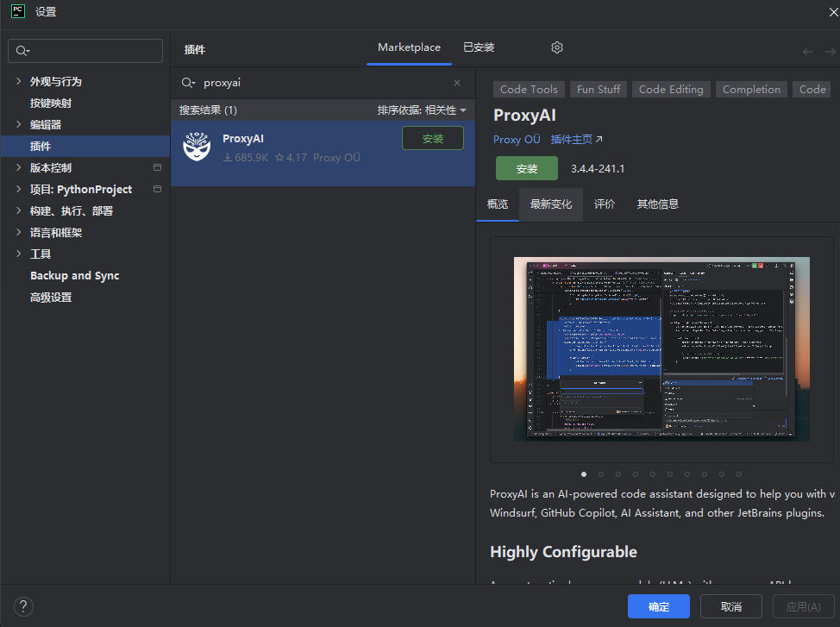Expand the 版本控制 section
Image resolution: width=840 pixels, height=627 pixels.
tap(19, 167)
